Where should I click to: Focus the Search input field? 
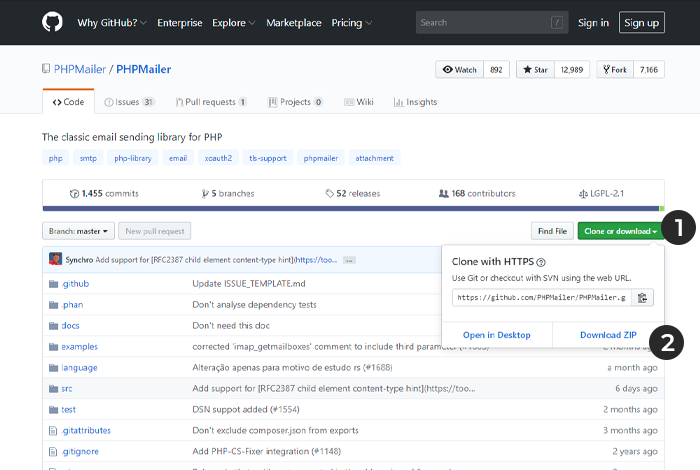pyautogui.click(x=492, y=22)
